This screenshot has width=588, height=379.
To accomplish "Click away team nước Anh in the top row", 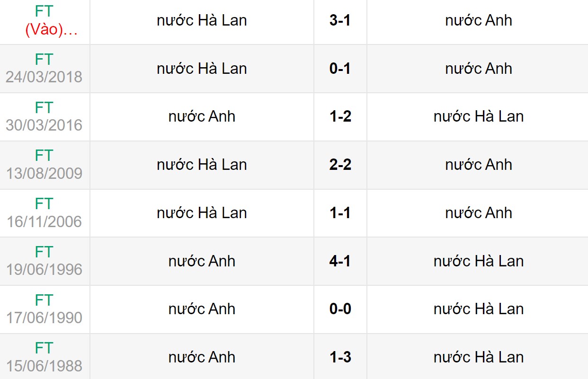I will pyautogui.click(x=479, y=20).
